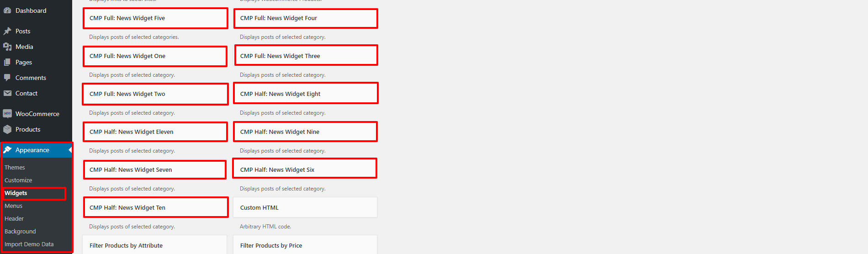Expand the Custom HTML widget
Screen dimensions: 868x254
(305, 207)
